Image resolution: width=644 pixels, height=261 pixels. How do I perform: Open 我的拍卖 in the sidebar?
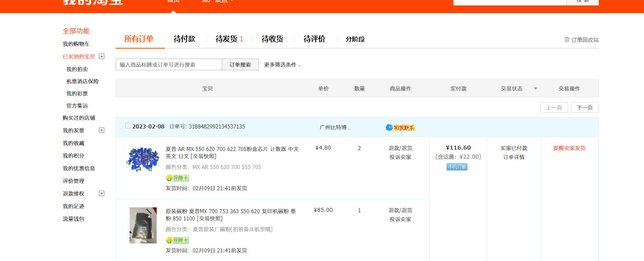[x=77, y=69]
